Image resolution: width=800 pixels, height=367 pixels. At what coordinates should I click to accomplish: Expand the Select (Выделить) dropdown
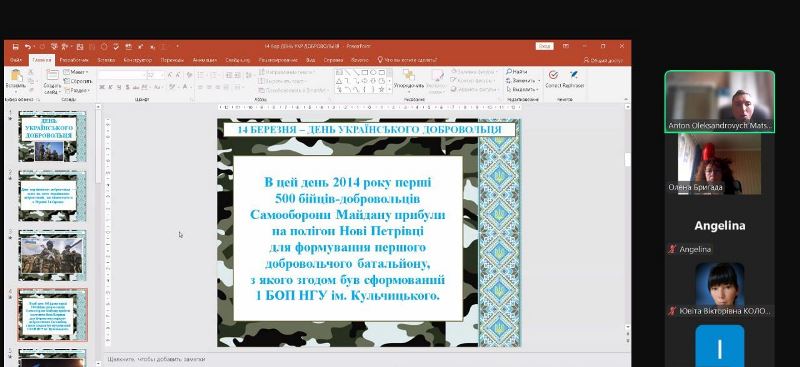coord(522,89)
